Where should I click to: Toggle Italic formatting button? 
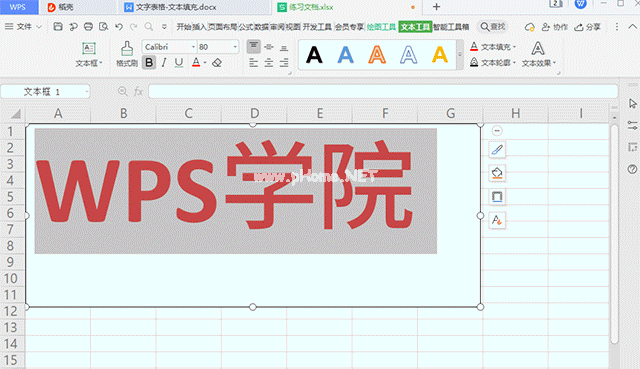(x=164, y=62)
